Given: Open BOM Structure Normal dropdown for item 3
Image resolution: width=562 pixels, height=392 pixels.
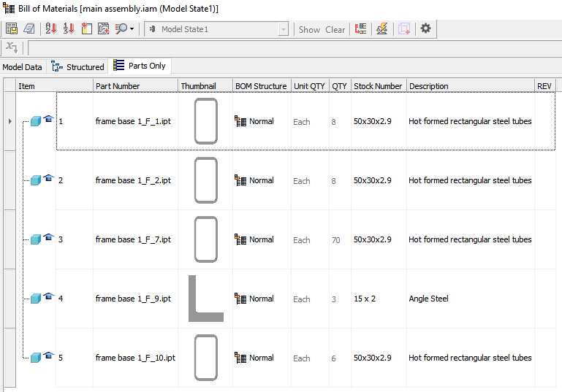Looking at the screenshot, I should click(x=262, y=239).
